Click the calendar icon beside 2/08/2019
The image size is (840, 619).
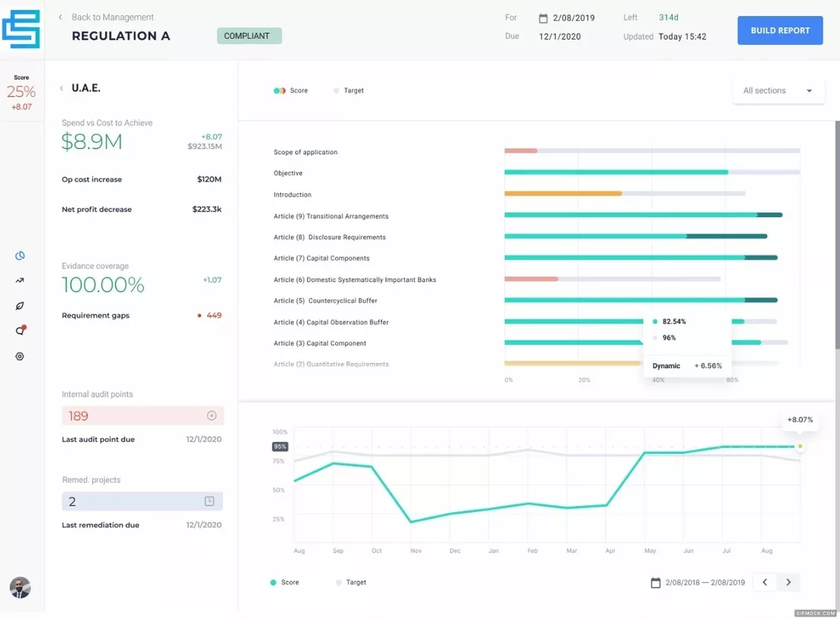[543, 18]
